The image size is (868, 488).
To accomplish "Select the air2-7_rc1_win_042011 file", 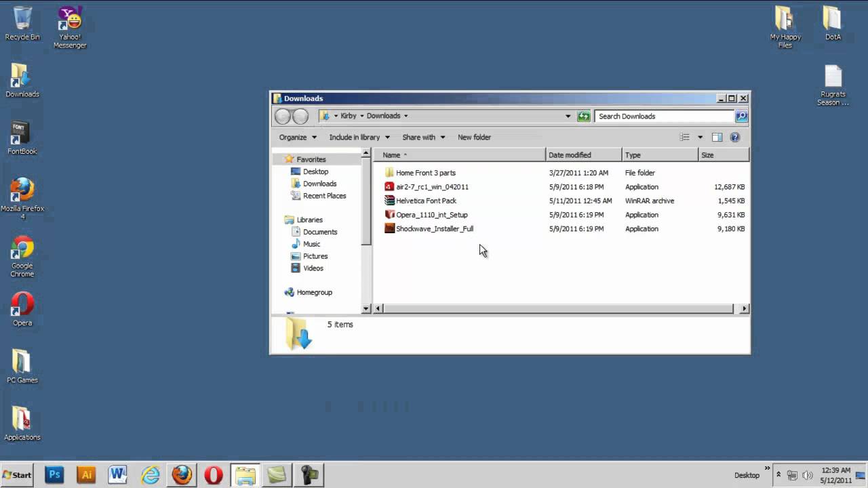I will tap(432, 187).
